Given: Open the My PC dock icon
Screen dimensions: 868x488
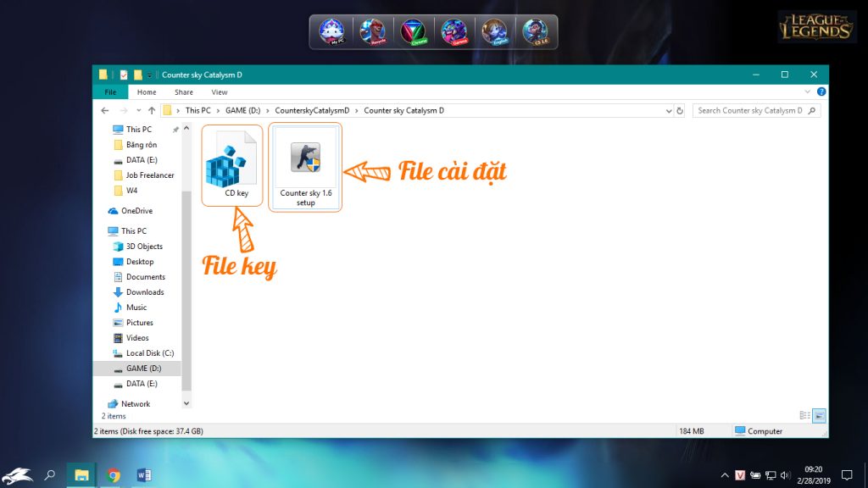Looking at the screenshot, I should coord(331,31).
